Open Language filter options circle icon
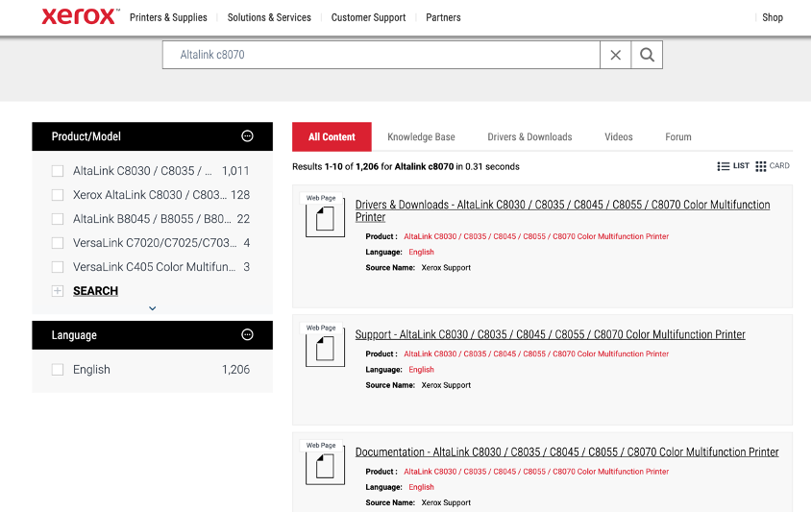812x512 pixels. point(247,335)
